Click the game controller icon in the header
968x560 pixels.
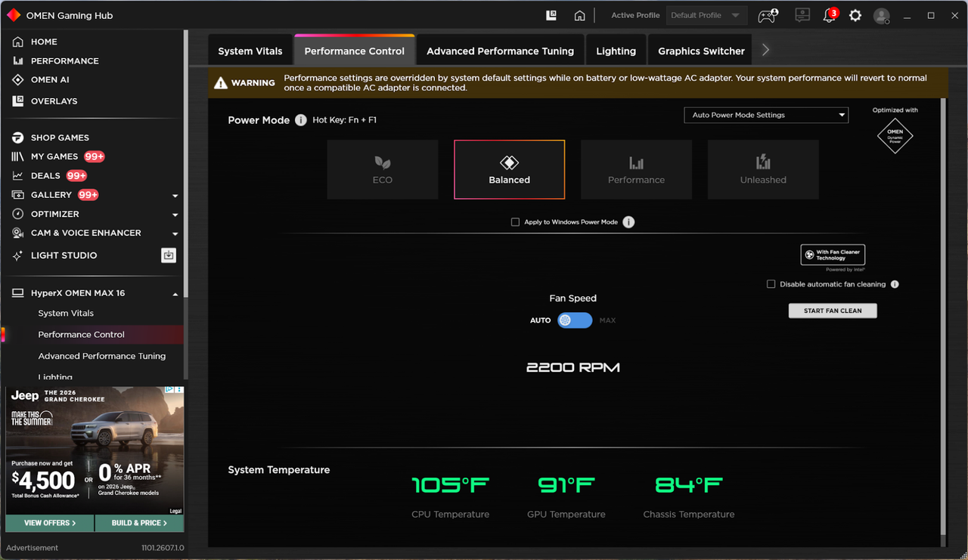tap(768, 15)
